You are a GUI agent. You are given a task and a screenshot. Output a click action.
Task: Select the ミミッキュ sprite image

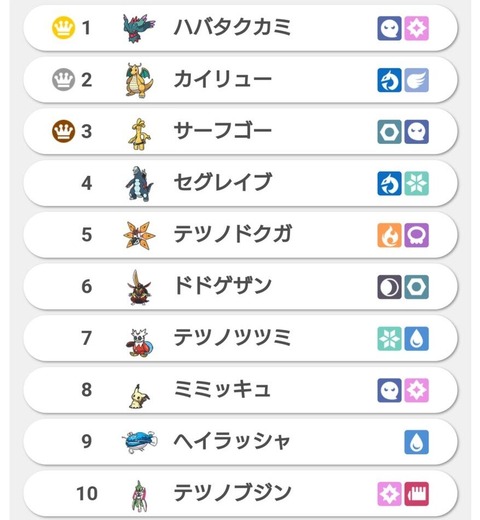point(139,396)
